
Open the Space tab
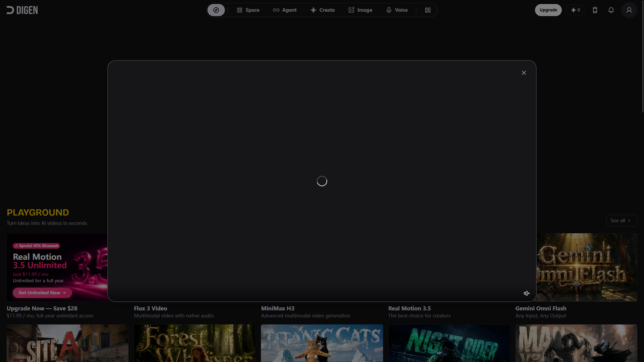pos(248,10)
